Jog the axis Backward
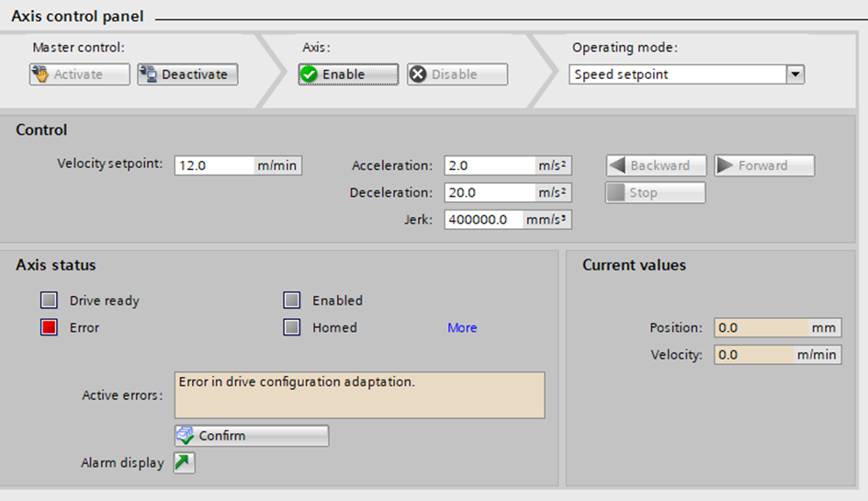This screenshot has width=868, height=501. coord(656,165)
